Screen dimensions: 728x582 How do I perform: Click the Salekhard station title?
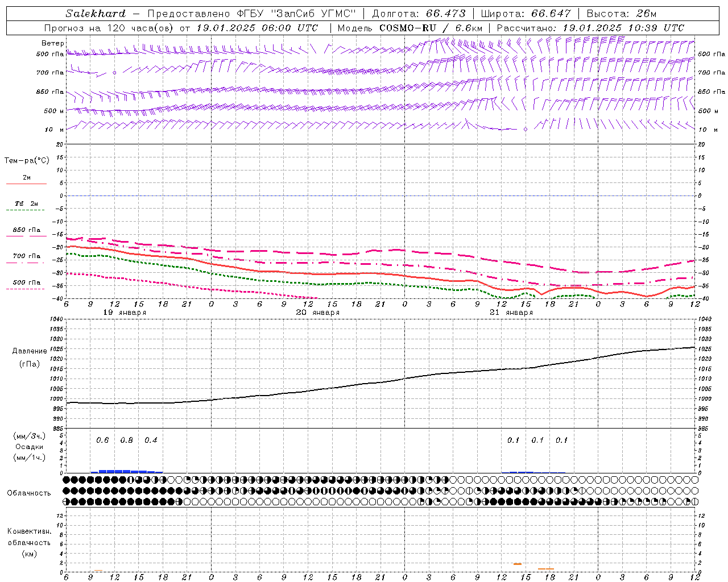[96, 14]
